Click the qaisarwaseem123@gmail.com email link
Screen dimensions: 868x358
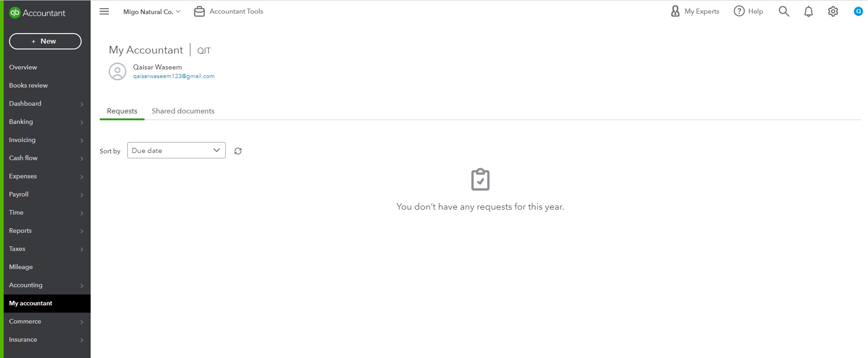pos(174,76)
